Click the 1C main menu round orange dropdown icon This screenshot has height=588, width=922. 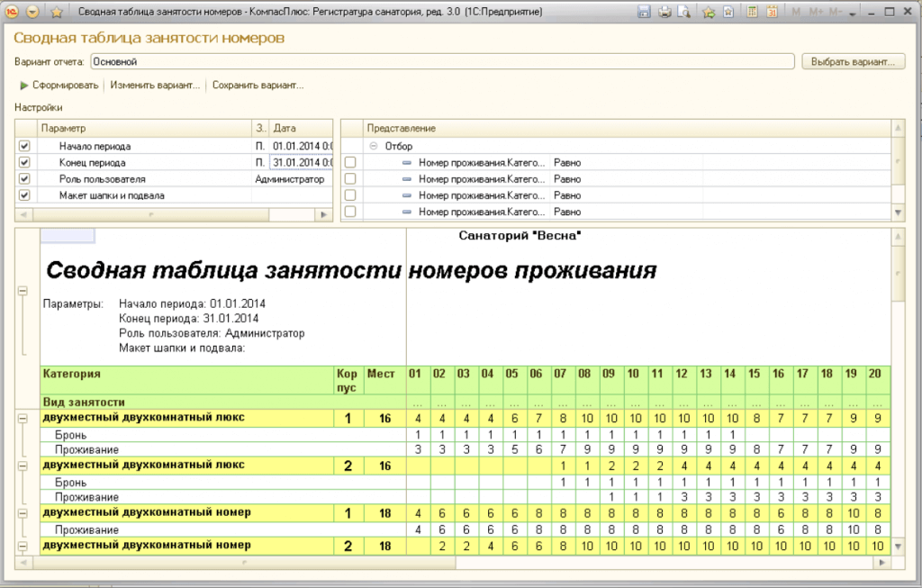[33, 12]
